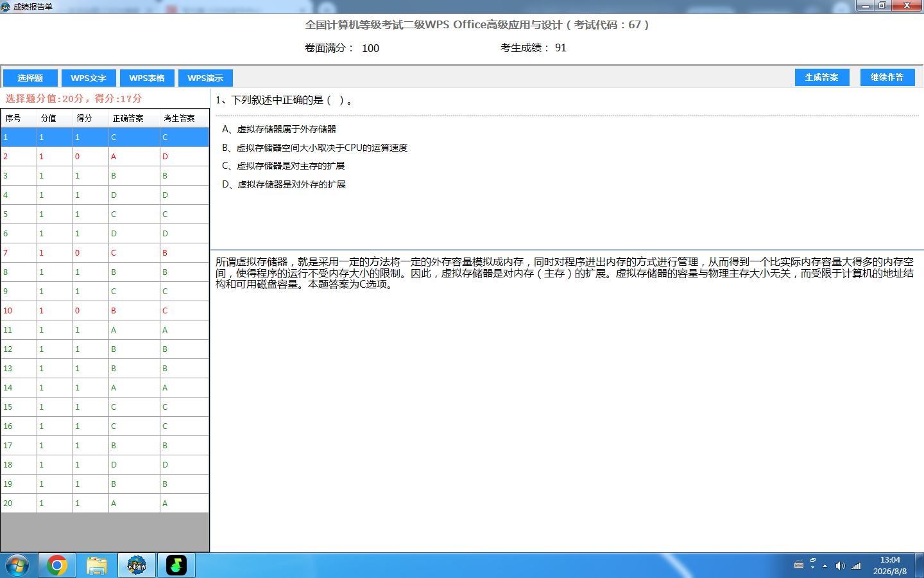Pick question 18 in the answer table
The height and width of the screenshot is (578, 924).
[105, 464]
